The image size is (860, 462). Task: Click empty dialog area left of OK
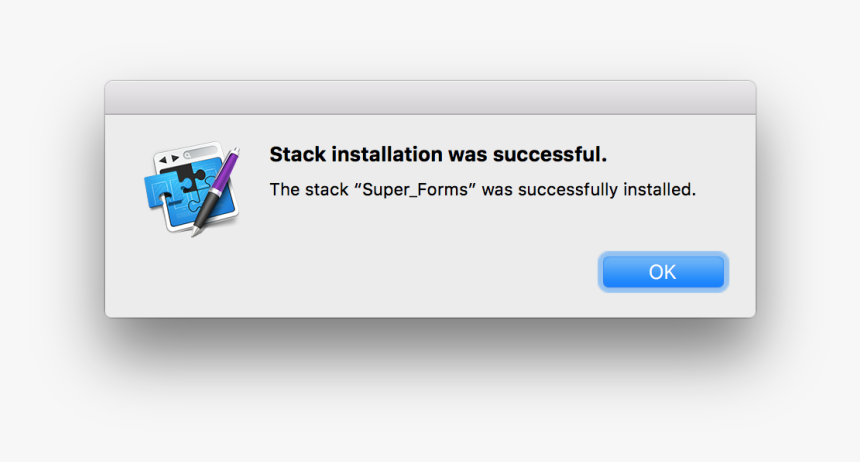[384, 272]
